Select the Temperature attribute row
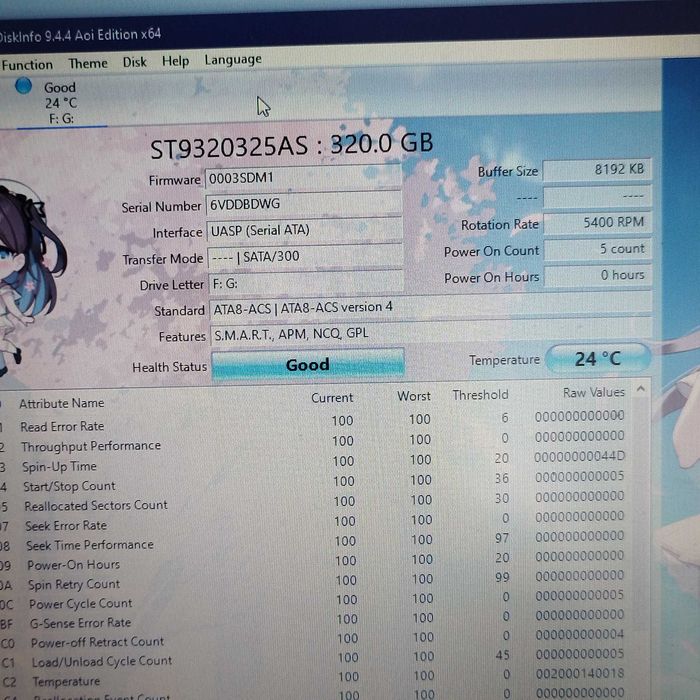Viewport: 700px width, 700px height. point(312,678)
